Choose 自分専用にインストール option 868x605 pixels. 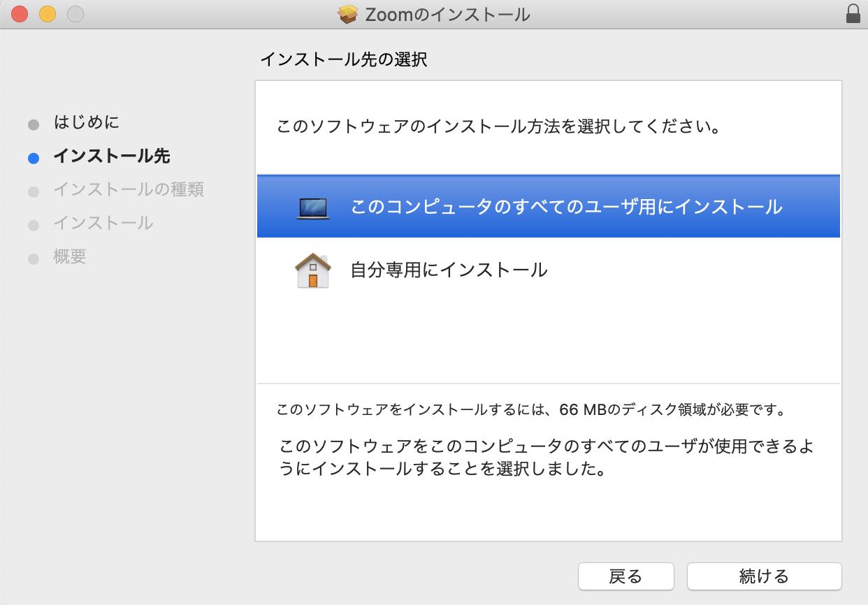tap(449, 270)
